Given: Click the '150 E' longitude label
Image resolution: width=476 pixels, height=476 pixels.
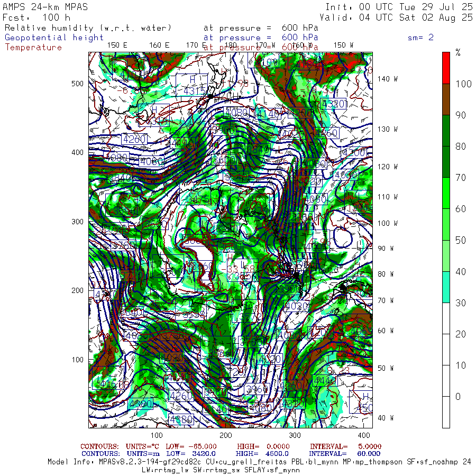Looking at the screenshot, I should tap(117, 45).
